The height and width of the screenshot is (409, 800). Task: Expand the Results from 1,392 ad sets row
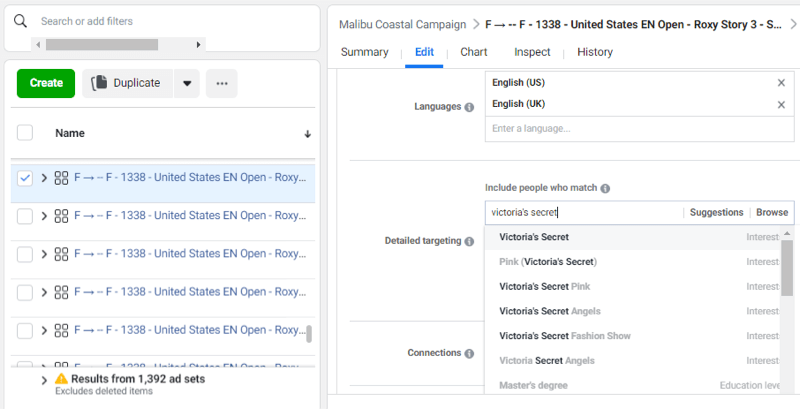(x=44, y=381)
